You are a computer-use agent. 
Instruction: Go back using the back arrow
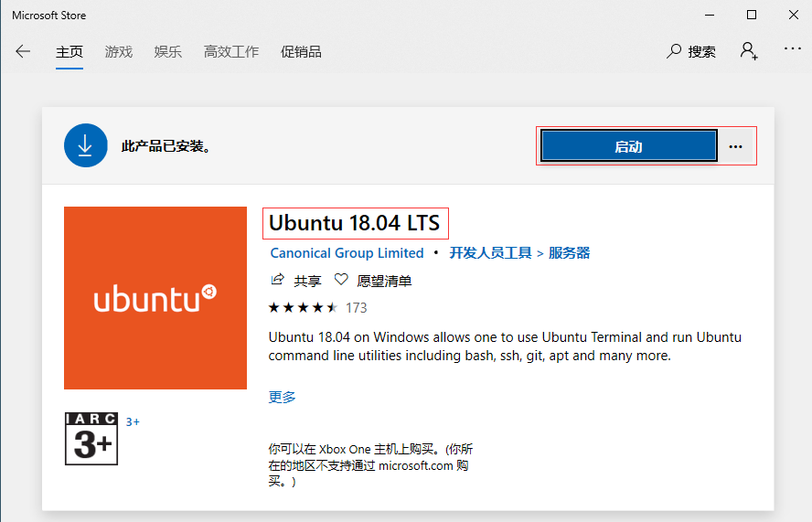(23, 51)
